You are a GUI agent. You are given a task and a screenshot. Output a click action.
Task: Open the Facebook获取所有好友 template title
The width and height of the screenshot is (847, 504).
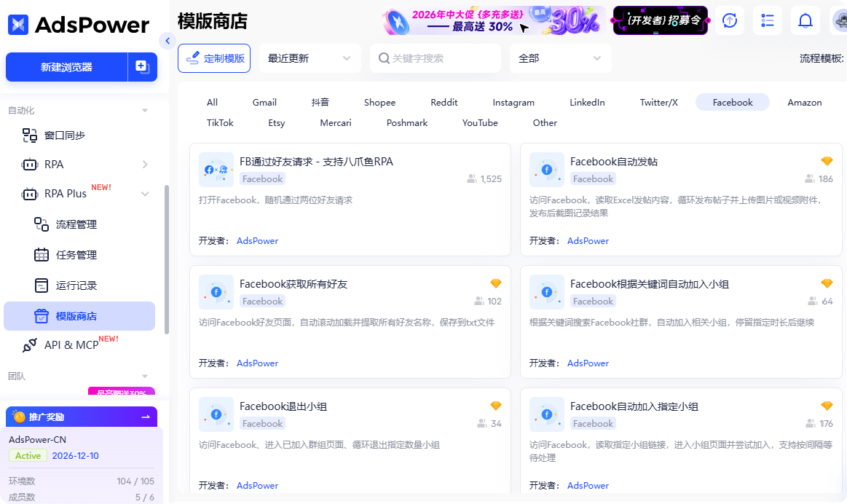[x=294, y=283]
